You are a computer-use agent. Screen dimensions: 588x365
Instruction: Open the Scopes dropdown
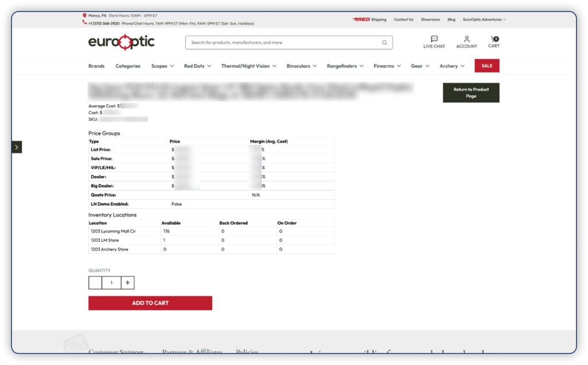[x=163, y=66]
